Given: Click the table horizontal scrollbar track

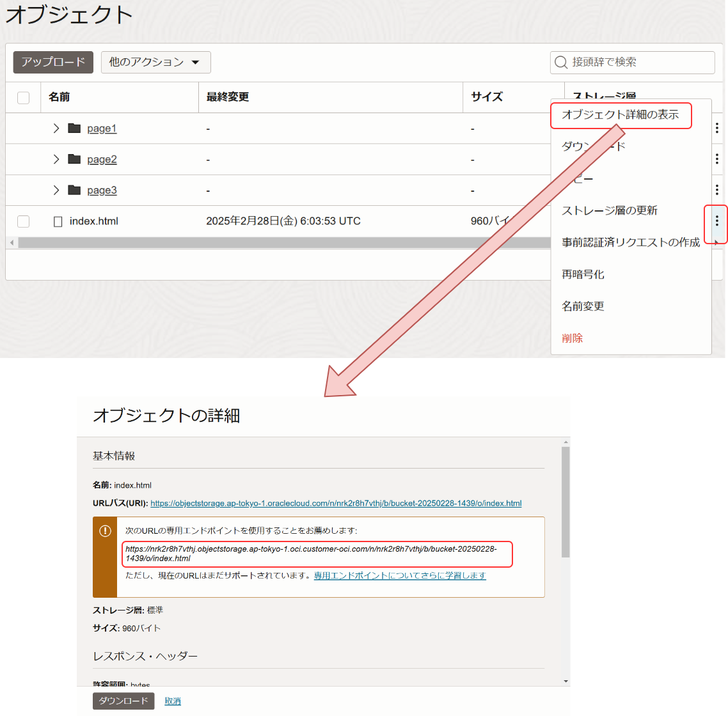Looking at the screenshot, I should click(284, 243).
